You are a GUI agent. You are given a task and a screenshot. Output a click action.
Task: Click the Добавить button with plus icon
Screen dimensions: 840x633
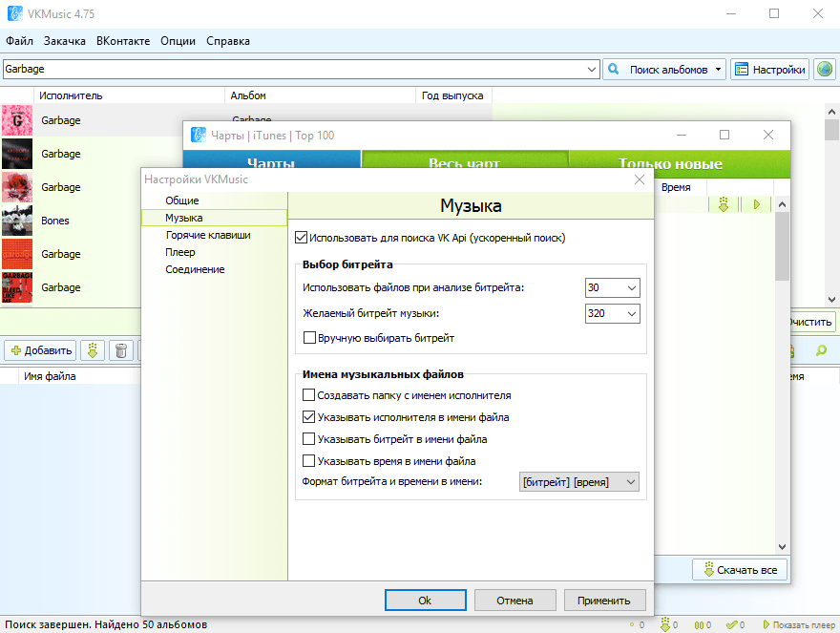tap(41, 350)
